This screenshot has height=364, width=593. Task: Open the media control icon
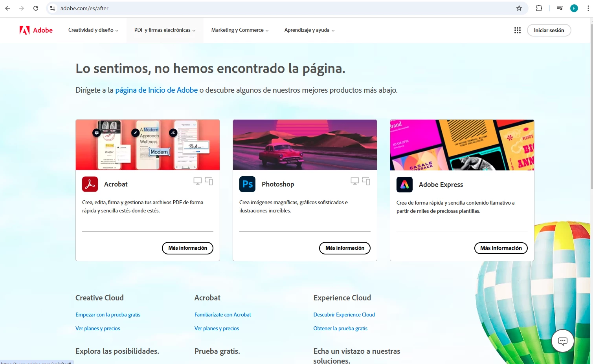tap(560, 8)
